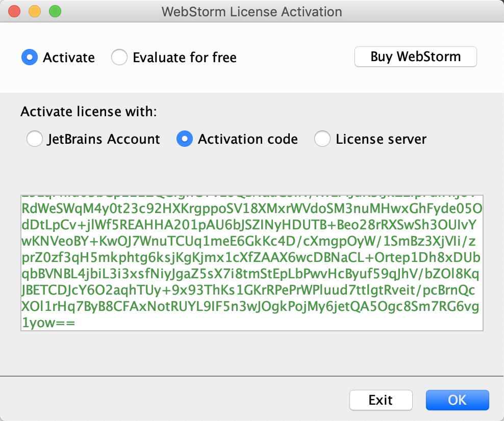The image size is (504, 421).
Task: Confirm activation with the OK button
Action: (458, 400)
